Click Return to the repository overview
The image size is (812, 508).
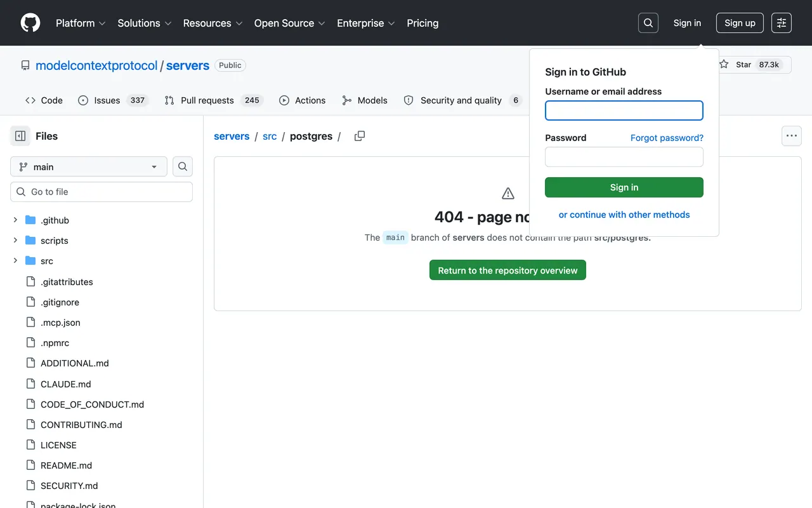click(507, 270)
